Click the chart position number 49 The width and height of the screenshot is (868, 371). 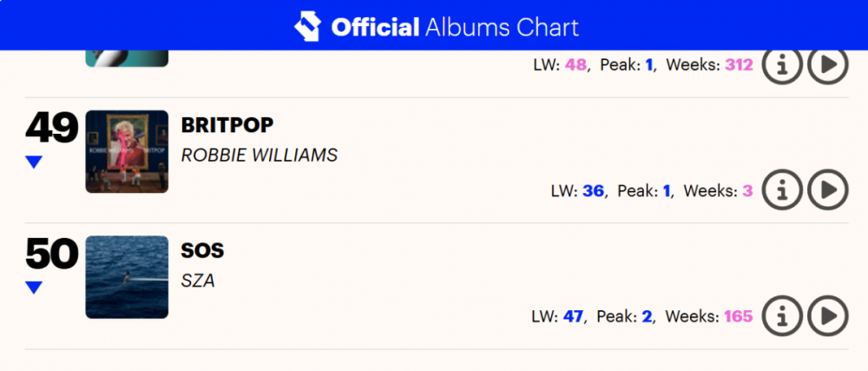coord(52,129)
